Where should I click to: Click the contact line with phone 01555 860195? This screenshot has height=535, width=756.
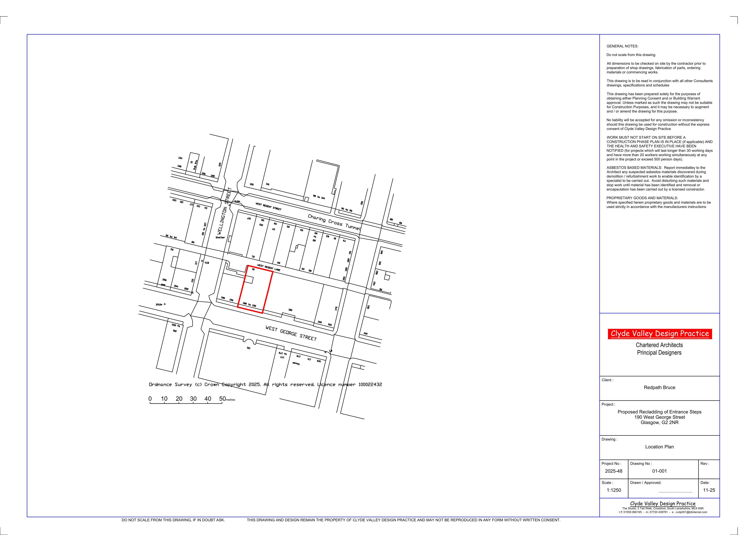click(x=663, y=512)
